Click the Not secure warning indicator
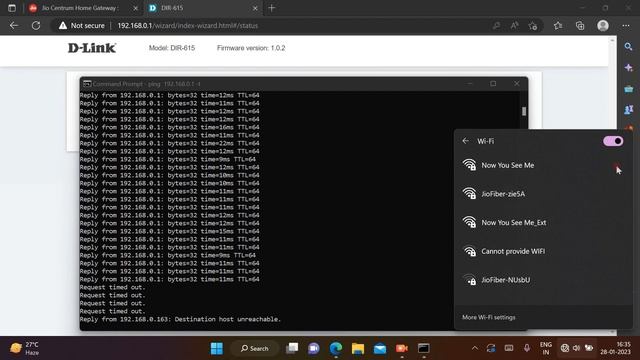The width and height of the screenshot is (640, 360). tap(82, 25)
